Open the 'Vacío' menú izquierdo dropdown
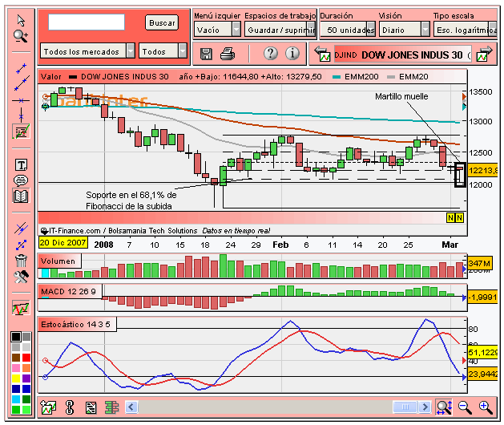The width and height of the screenshot is (504, 425). tap(217, 30)
